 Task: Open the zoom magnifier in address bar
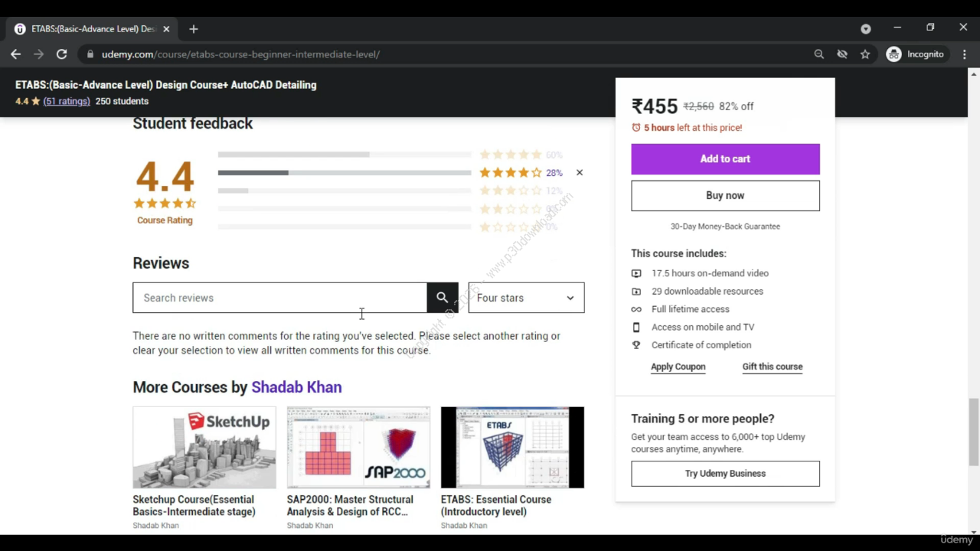(x=819, y=54)
